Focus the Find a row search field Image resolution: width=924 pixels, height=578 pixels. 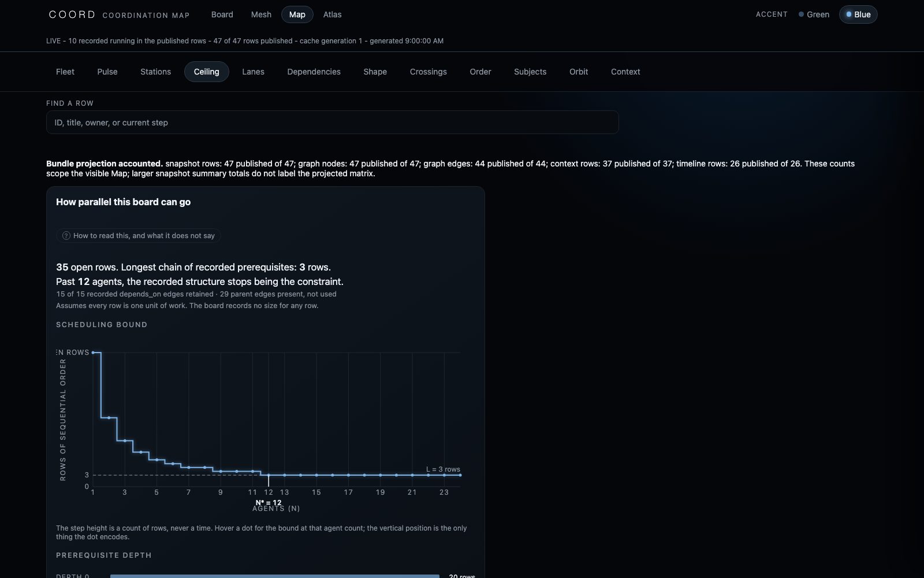[333, 123]
